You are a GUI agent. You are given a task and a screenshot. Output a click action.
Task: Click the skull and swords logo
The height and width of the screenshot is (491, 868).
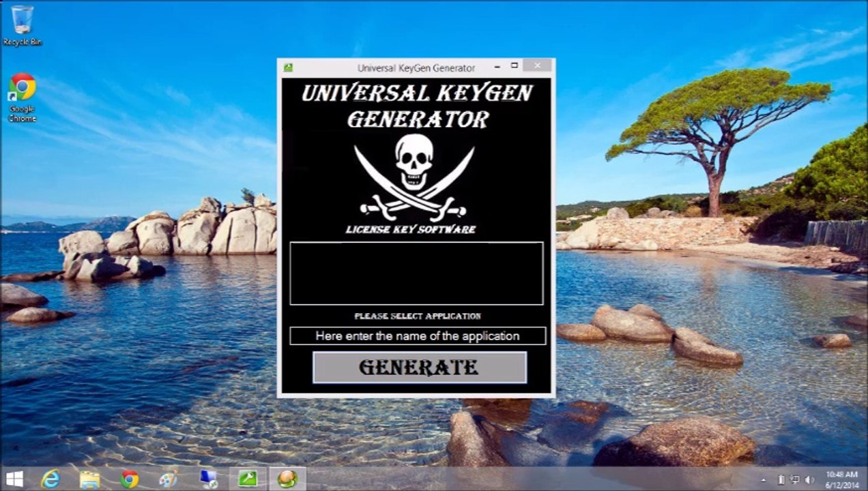414,177
